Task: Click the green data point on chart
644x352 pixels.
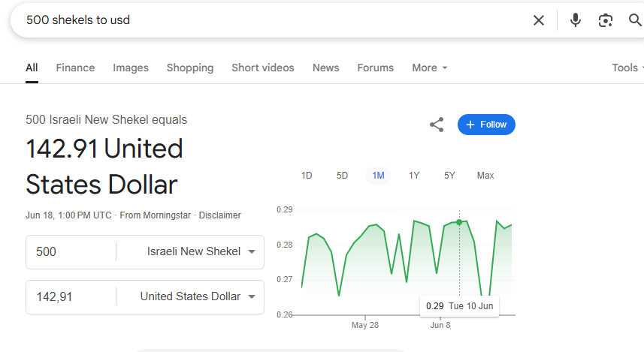Action: coord(459,222)
